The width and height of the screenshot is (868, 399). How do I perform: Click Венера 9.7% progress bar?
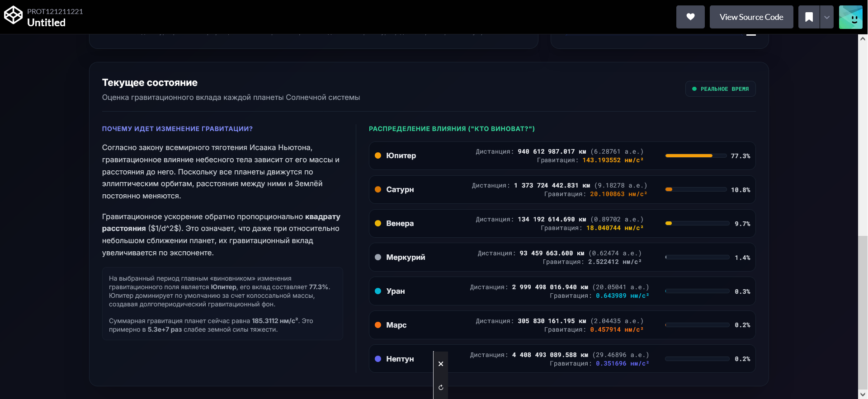pyautogui.click(x=697, y=223)
